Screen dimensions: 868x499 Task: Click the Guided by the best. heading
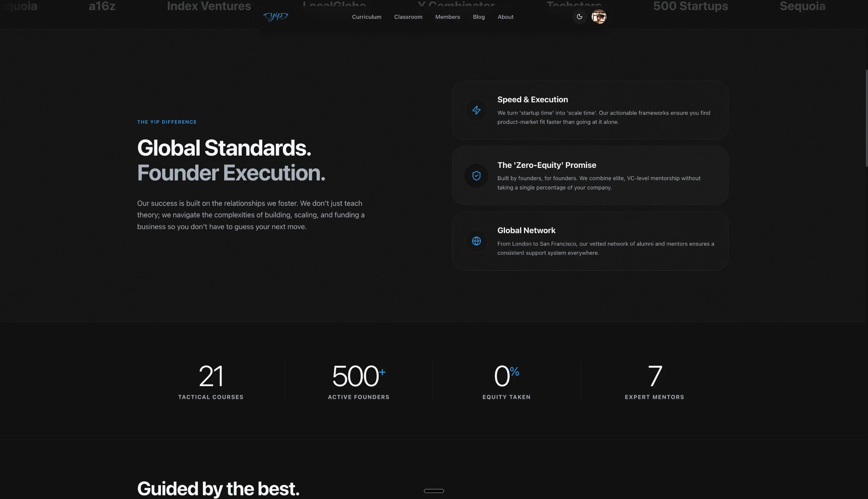coord(218,489)
